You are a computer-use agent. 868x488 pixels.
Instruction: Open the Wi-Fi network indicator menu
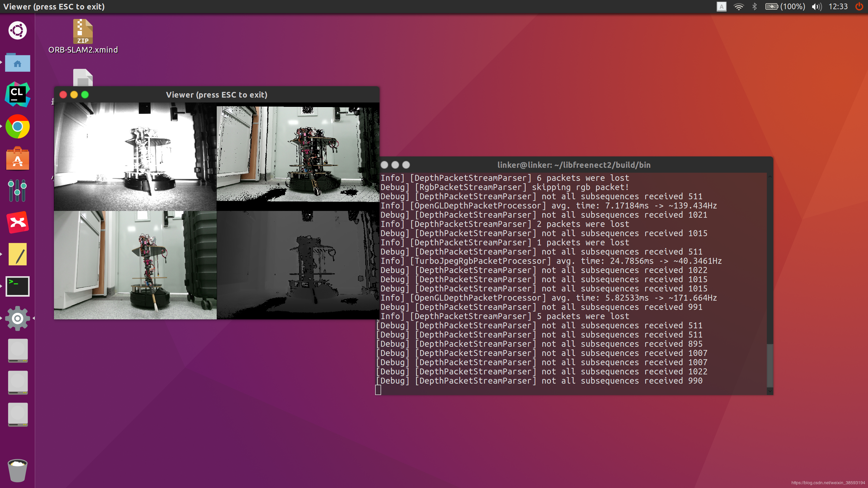pos(739,7)
